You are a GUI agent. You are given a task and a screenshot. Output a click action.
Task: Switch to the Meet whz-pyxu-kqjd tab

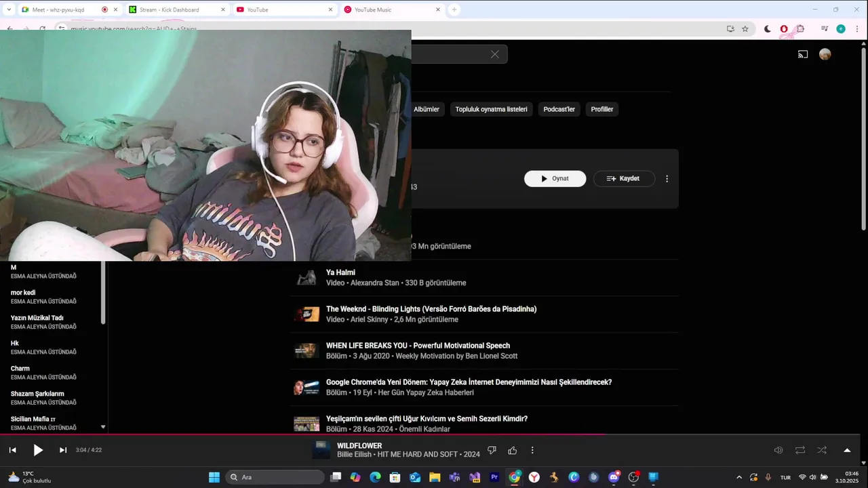pyautogui.click(x=58, y=9)
